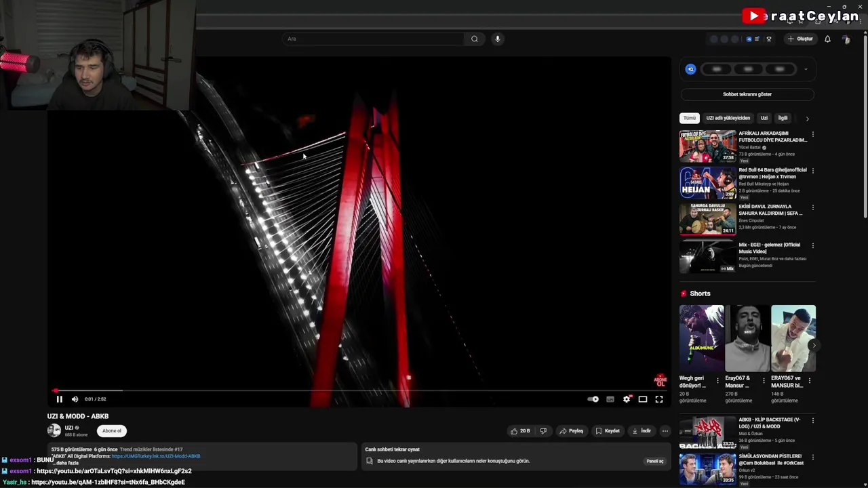Select the Tümü filter chip
The width and height of the screenshot is (868, 488).
[690, 118]
